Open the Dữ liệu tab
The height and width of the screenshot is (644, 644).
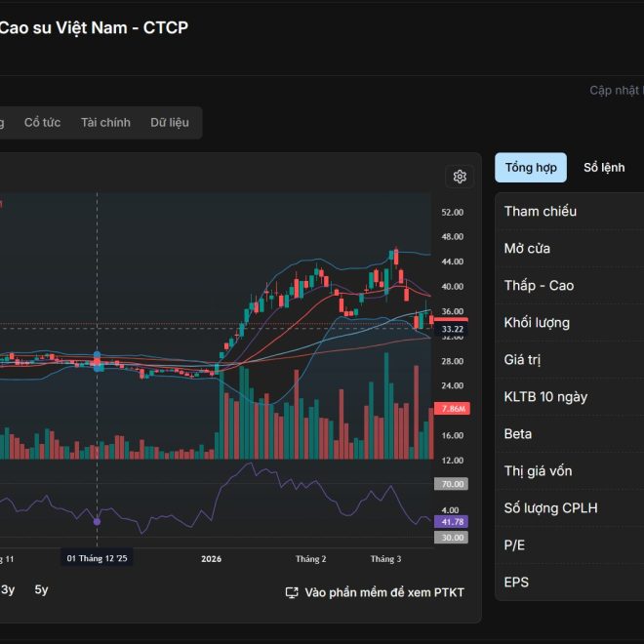(x=170, y=122)
